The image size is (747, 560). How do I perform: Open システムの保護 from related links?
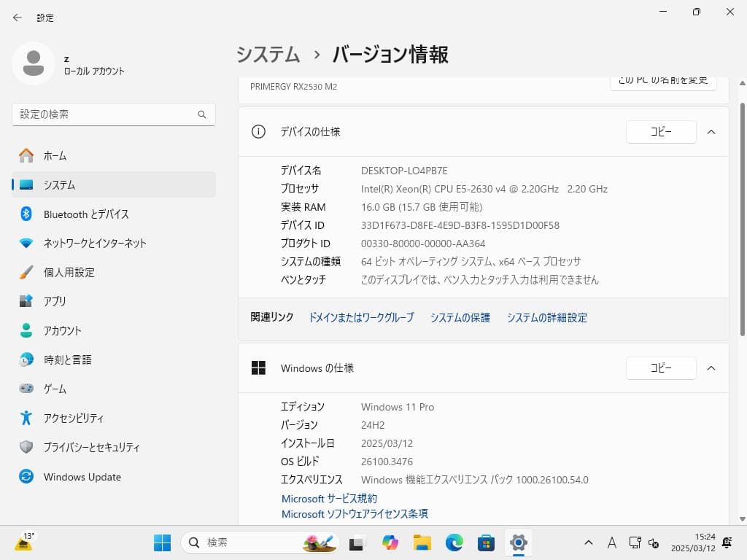point(460,317)
